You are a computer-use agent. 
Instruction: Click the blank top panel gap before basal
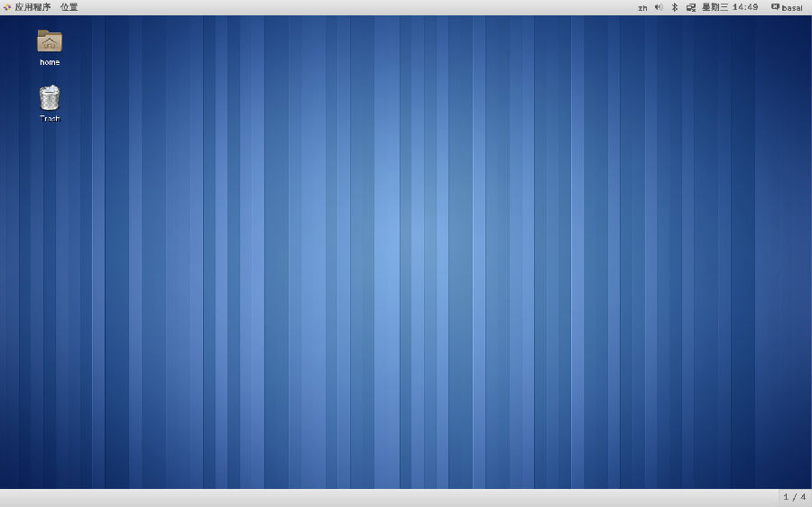click(x=764, y=7)
